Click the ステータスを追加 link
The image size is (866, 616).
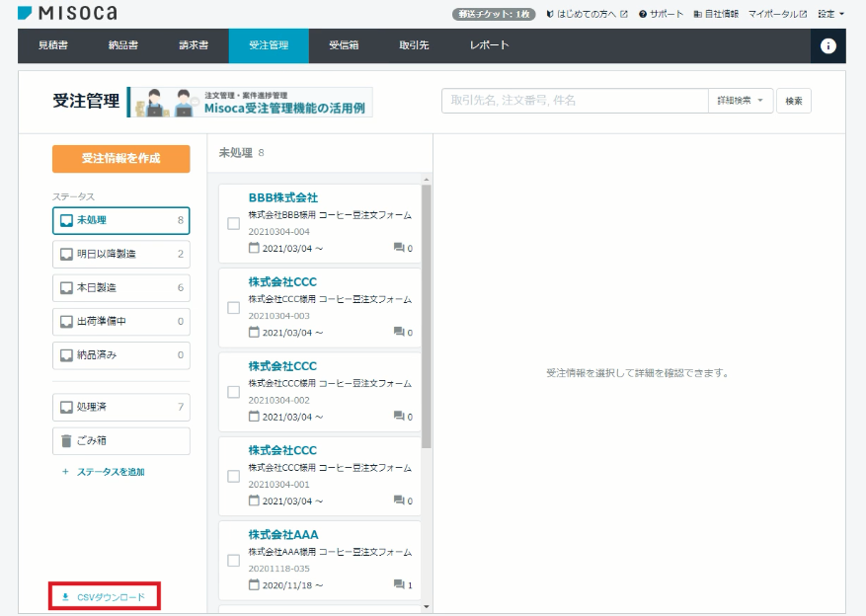click(x=104, y=472)
